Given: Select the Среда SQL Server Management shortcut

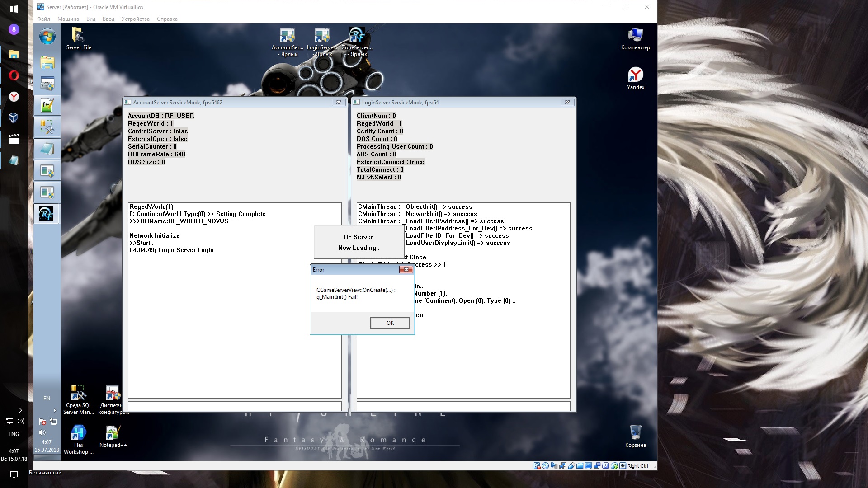Looking at the screenshot, I should coord(79,400).
